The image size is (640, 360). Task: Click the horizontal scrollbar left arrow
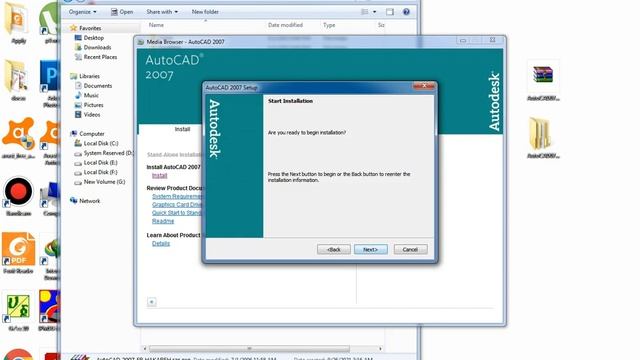pos(144,349)
